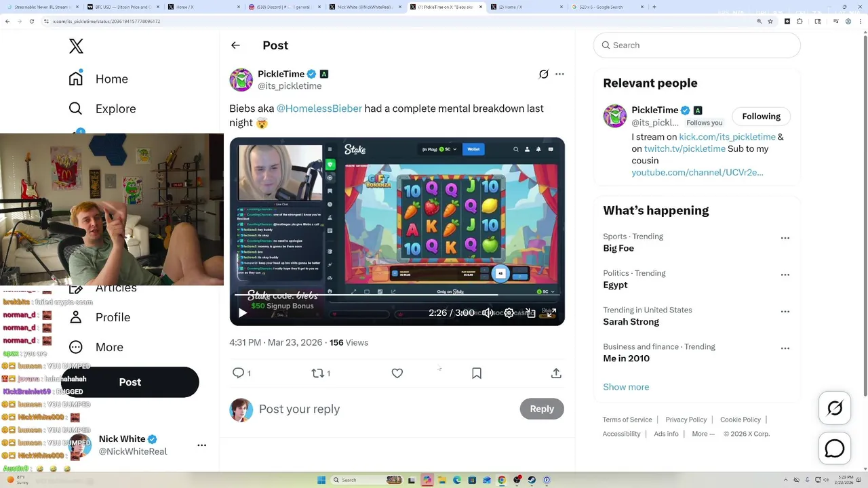This screenshot has height=488, width=868.
Task: Open Cookie Policy footer link
Action: (x=740, y=420)
